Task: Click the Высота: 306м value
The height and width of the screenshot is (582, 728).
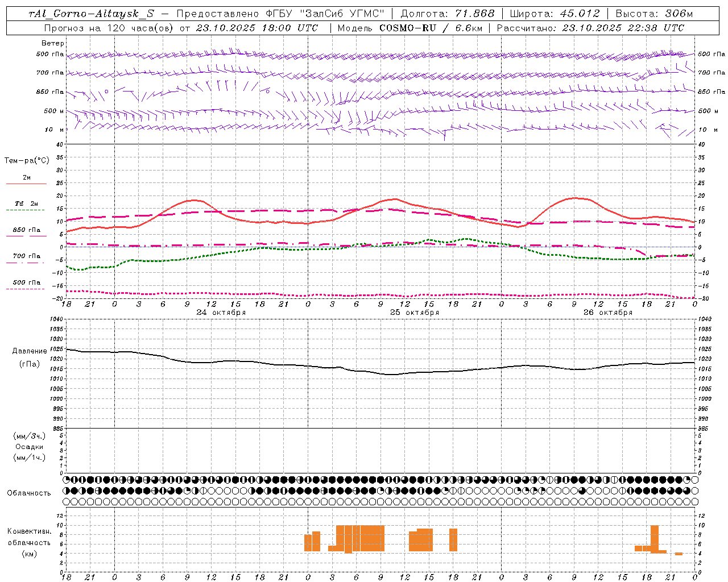Action: (x=655, y=14)
